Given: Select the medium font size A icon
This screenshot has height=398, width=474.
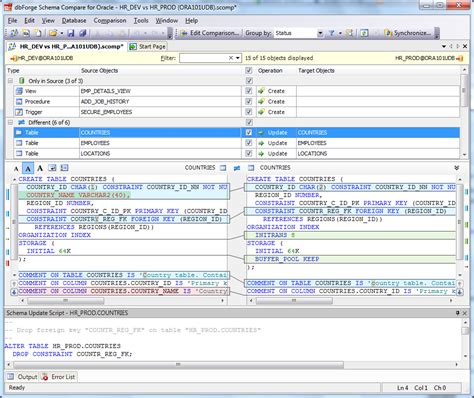Looking at the screenshot, I should tap(28, 168).
